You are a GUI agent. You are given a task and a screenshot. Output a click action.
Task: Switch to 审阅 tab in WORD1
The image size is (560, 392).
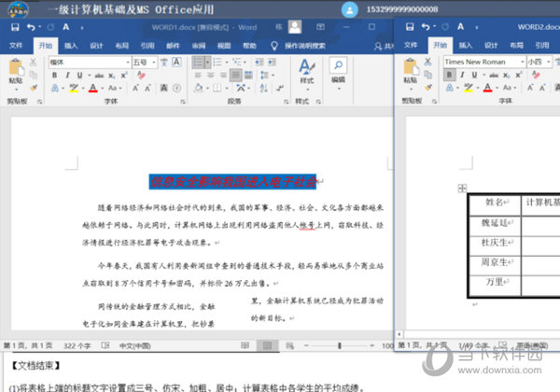199,46
